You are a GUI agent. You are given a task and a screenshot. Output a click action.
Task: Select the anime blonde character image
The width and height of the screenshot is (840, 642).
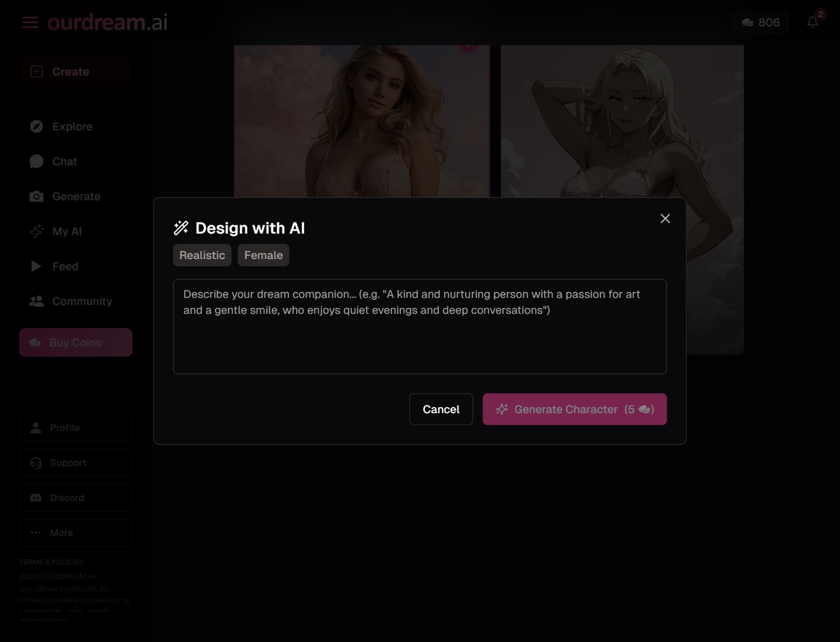pos(622,121)
